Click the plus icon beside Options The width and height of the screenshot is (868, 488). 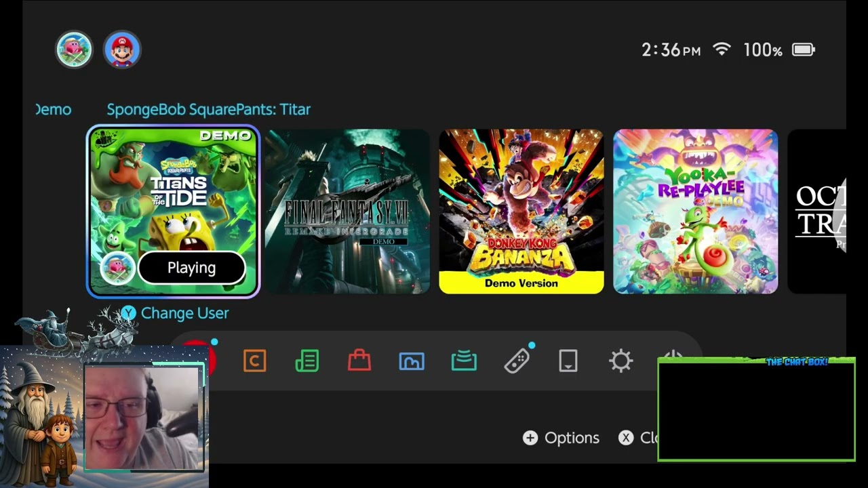click(x=530, y=438)
